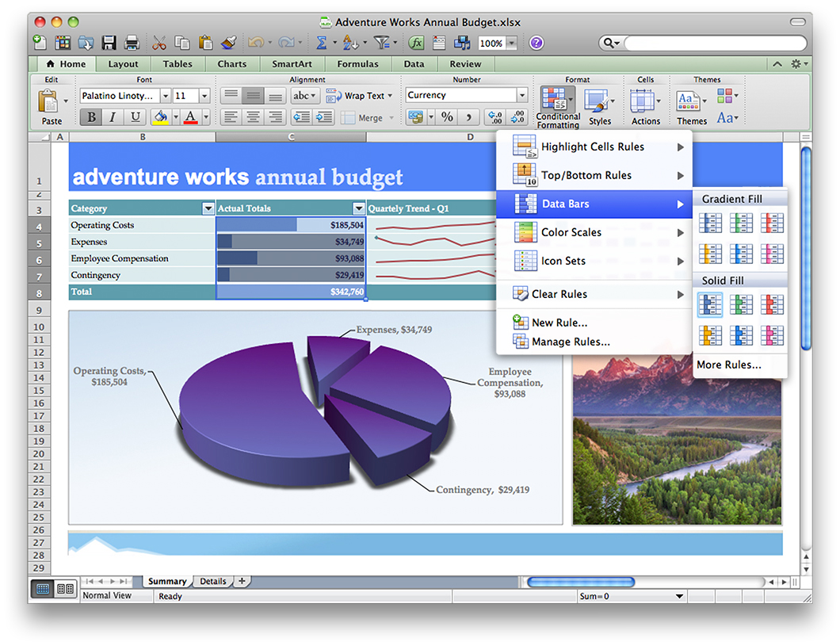Screen dimensions: 840x642
Task: Click the Save floppy disk icon
Action: [109, 43]
